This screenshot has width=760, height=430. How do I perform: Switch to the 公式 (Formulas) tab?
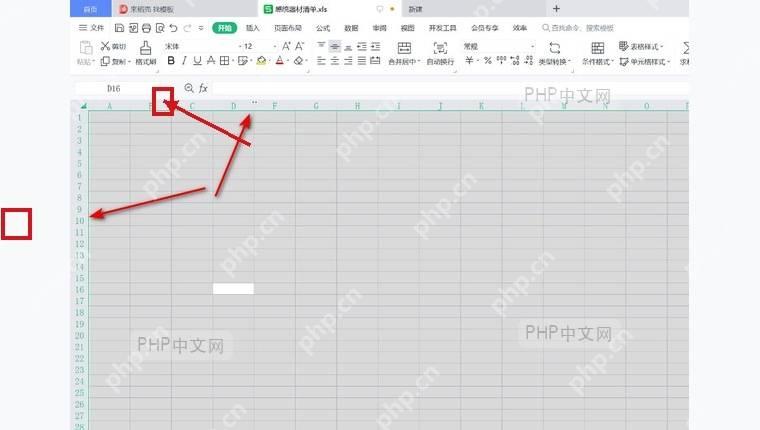pos(323,28)
